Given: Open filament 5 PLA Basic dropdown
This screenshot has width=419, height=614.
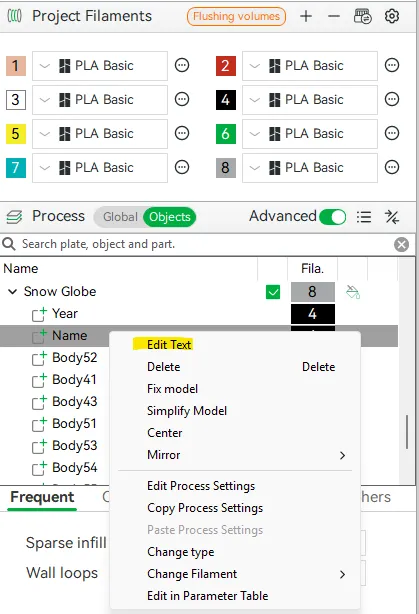Looking at the screenshot, I should [x=100, y=134].
